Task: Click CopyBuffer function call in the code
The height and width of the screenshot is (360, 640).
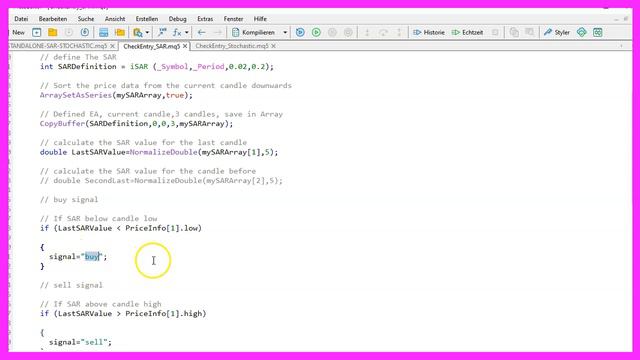Action: 62,124
